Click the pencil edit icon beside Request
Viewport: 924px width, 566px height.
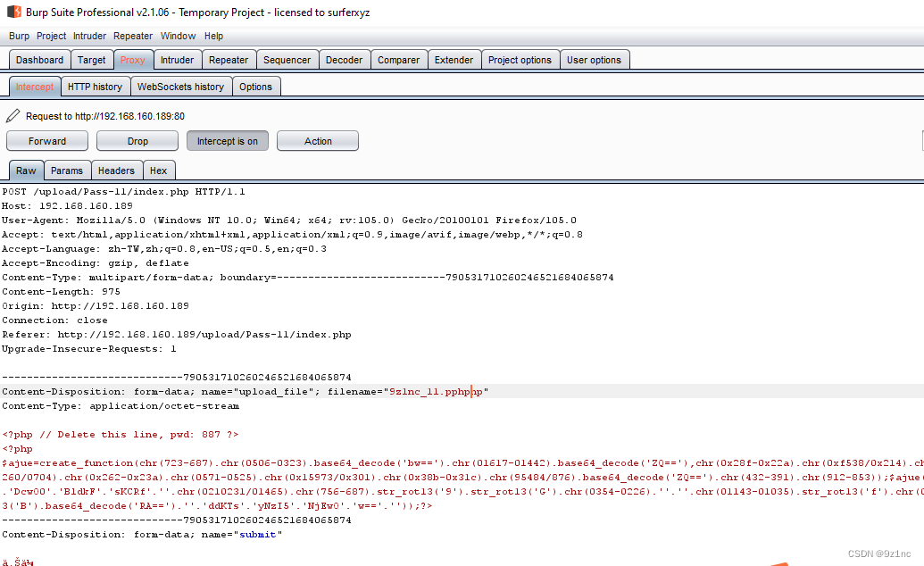pos(13,115)
